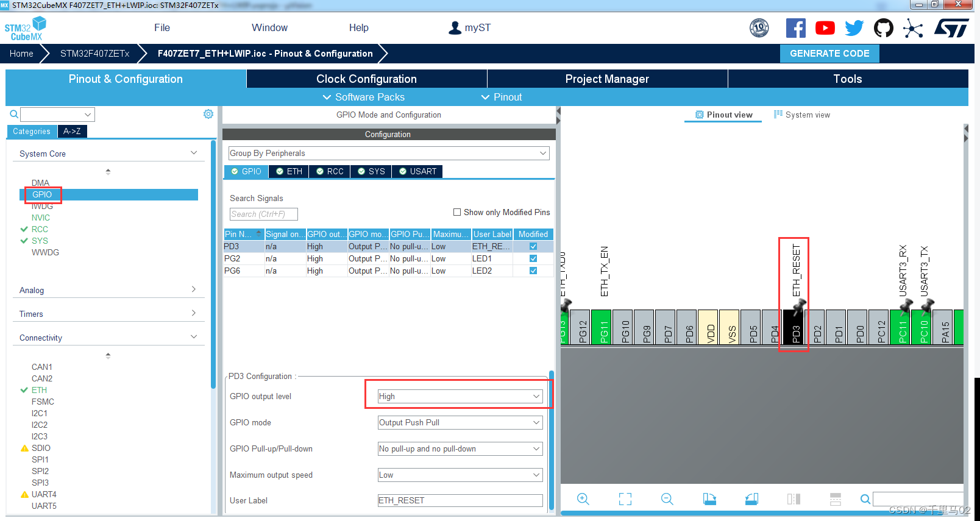Open the settings gear in categories panel
This screenshot has width=980, height=521.
(x=208, y=114)
